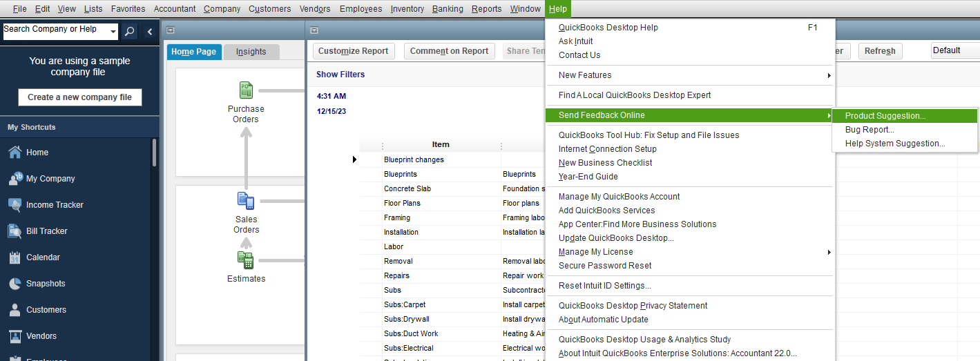Image resolution: width=980 pixels, height=361 pixels.
Task: Switch to the Insights tab
Action: tap(251, 52)
